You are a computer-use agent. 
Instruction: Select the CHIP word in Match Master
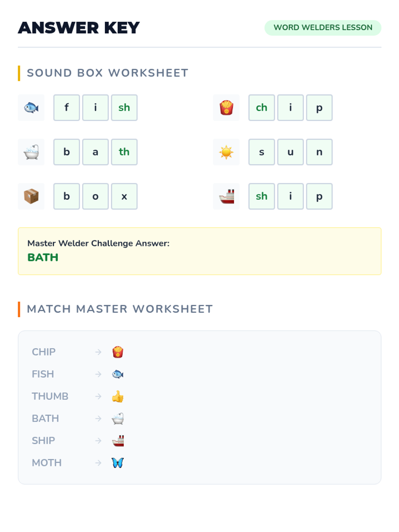coord(44,352)
